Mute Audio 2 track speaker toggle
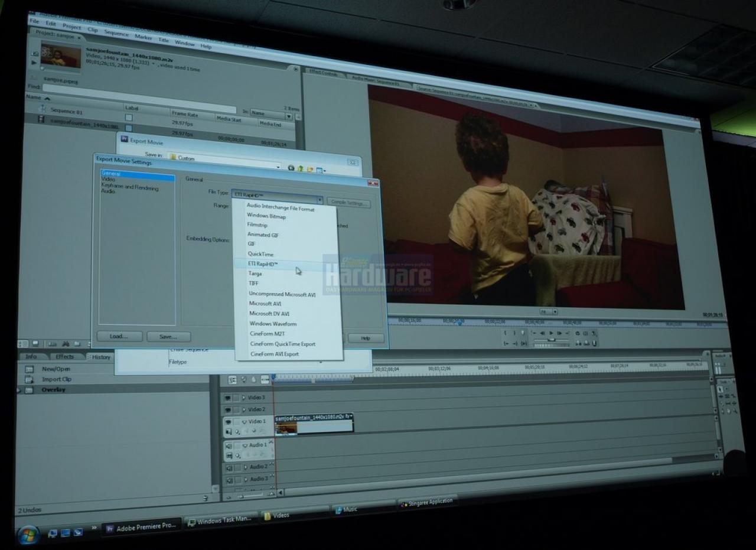756x550 pixels. (x=228, y=467)
